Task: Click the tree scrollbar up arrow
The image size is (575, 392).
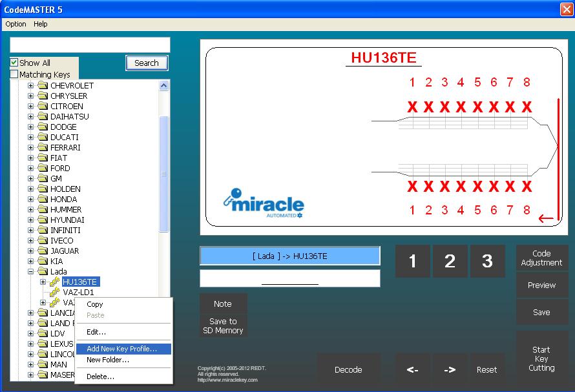Action: (x=164, y=85)
